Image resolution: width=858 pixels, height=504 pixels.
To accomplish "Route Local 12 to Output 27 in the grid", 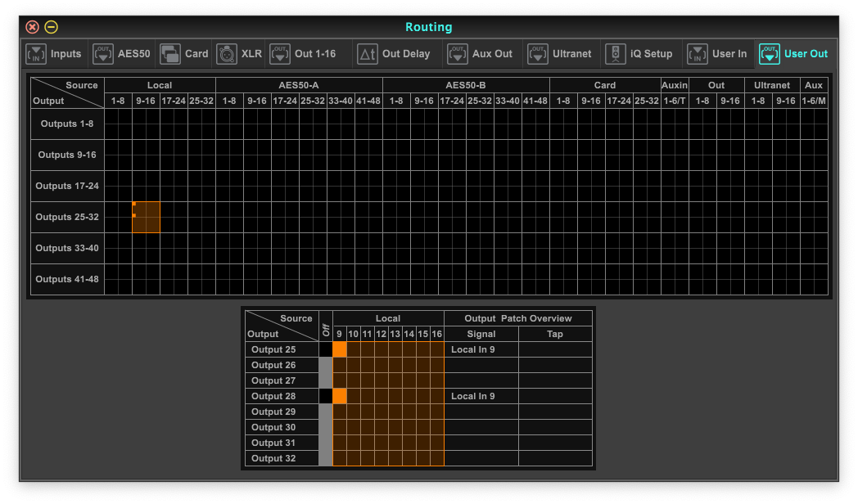I will point(382,380).
